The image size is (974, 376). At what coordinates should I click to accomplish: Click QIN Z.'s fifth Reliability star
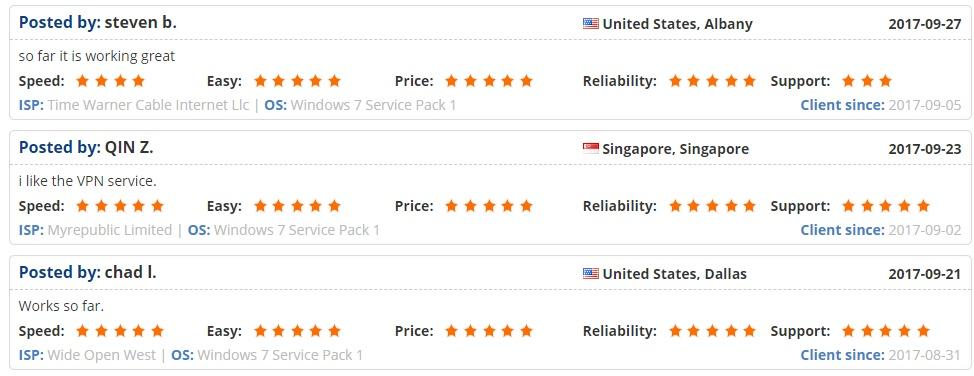(x=749, y=206)
